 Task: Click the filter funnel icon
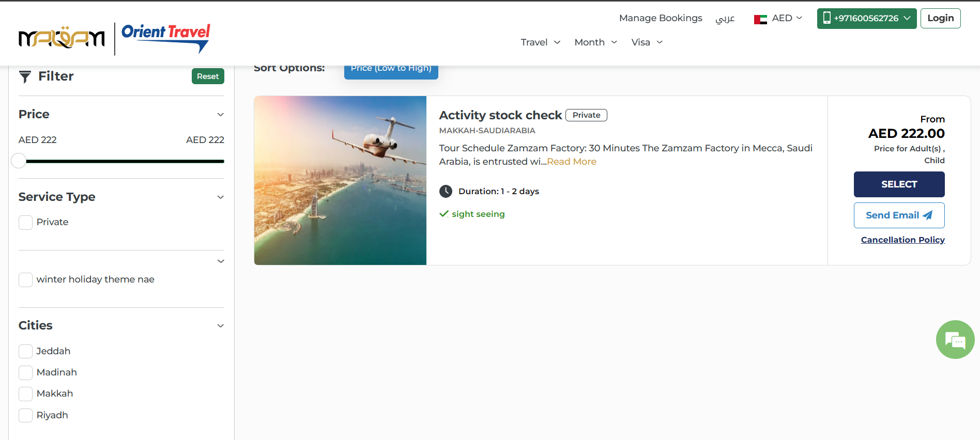(25, 77)
